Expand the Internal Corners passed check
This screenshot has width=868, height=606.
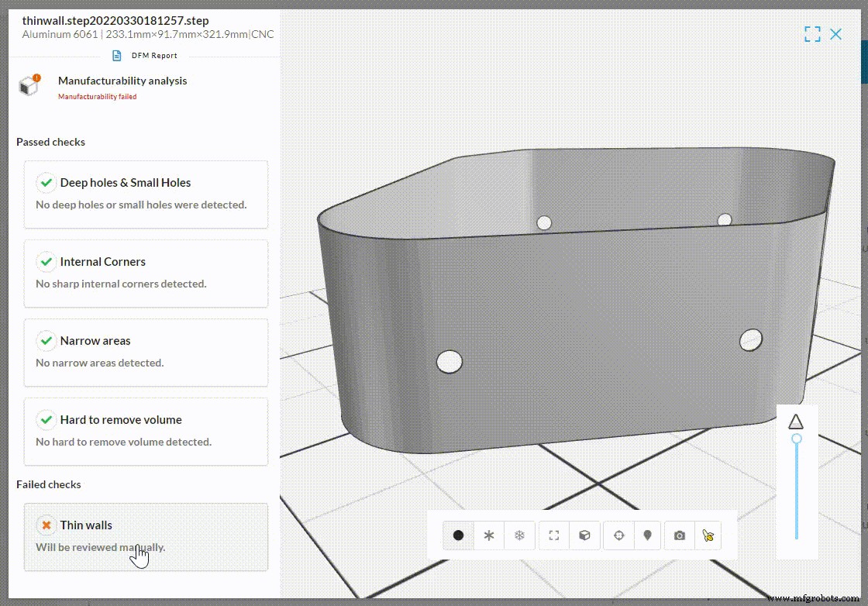click(x=146, y=273)
